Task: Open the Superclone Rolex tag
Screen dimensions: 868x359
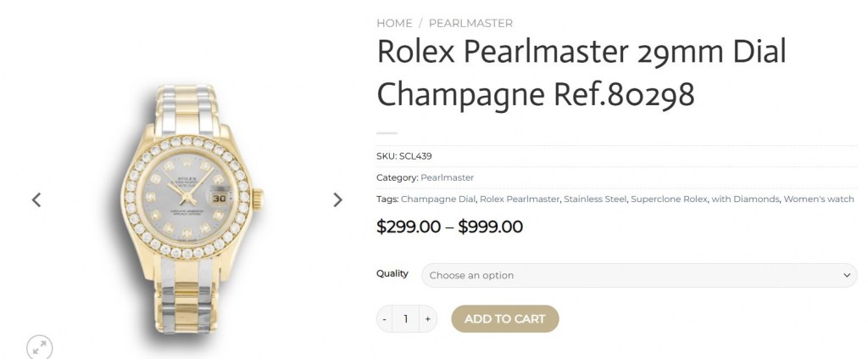Action: (669, 199)
